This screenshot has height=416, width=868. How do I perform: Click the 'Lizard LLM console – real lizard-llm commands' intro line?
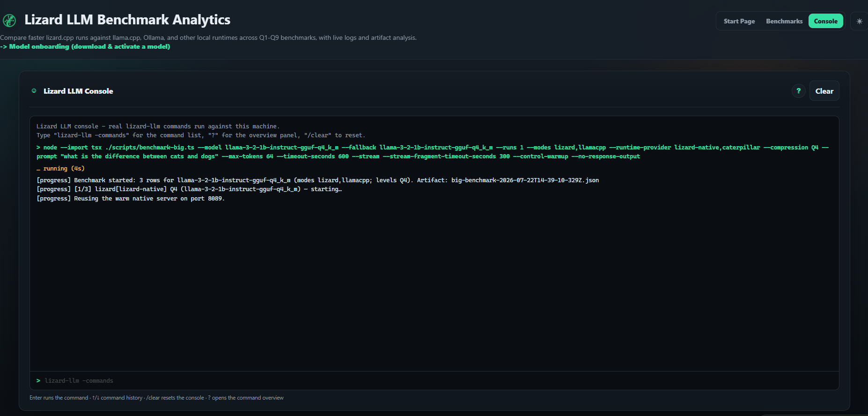pos(158,126)
